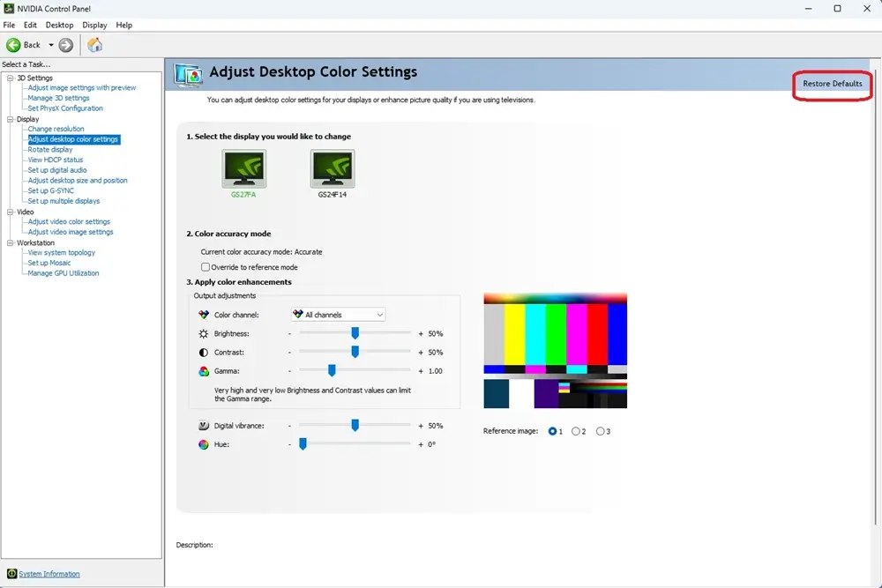Select the GS24F14 monitor icon
The height and width of the screenshot is (588, 882).
pyautogui.click(x=333, y=168)
